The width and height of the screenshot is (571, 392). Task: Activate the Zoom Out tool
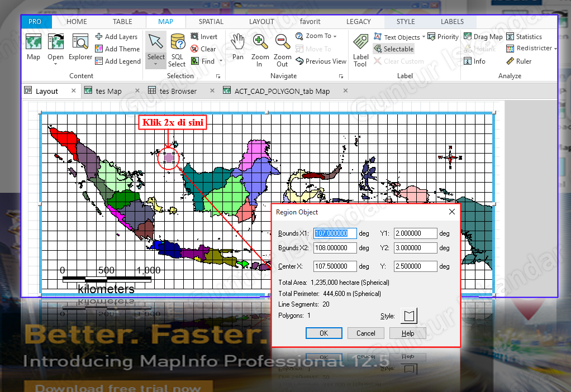click(x=282, y=47)
